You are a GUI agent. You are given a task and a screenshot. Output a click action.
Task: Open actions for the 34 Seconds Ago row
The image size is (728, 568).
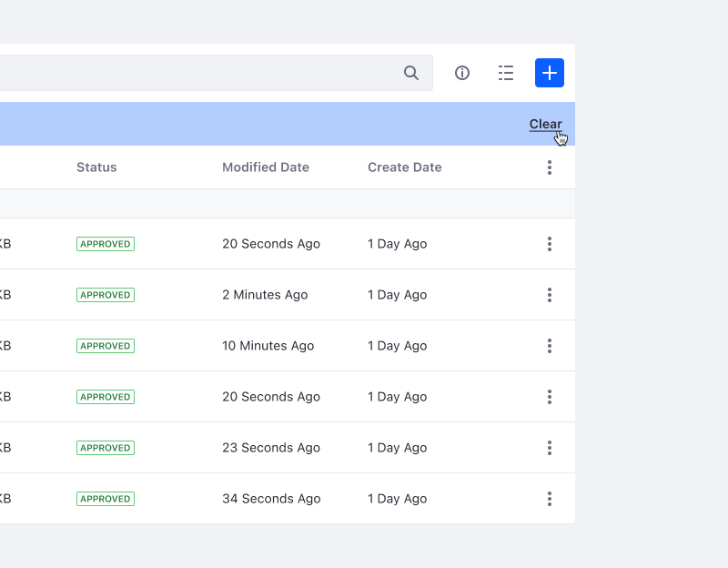pyautogui.click(x=550, y=499)
